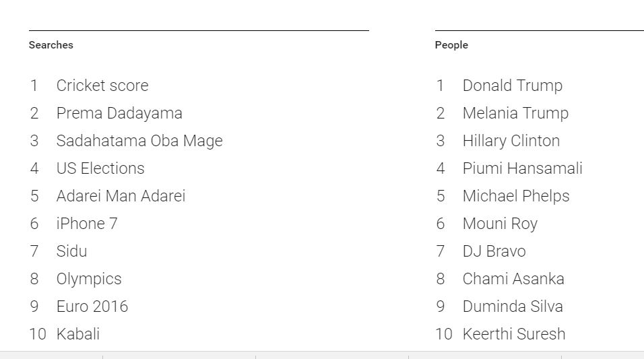
Task: Select Michael Phelps from People
Action: 516,196
